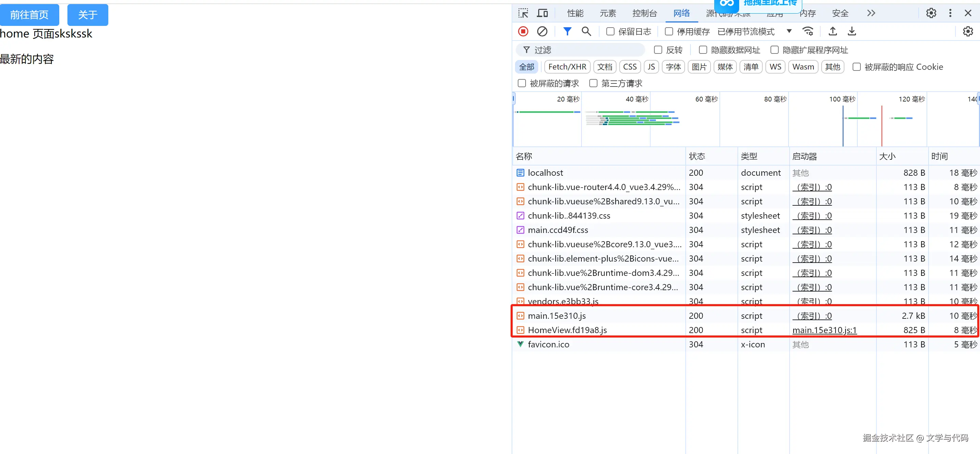
Task: Click the inspect element picker icon
Action: 523,13
